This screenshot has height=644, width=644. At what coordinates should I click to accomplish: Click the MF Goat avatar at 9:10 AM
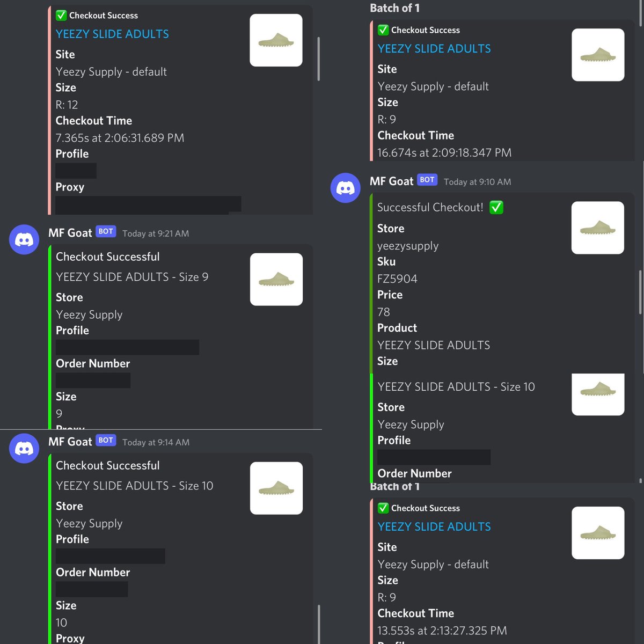pyautogui.click(x=345, y=188)
